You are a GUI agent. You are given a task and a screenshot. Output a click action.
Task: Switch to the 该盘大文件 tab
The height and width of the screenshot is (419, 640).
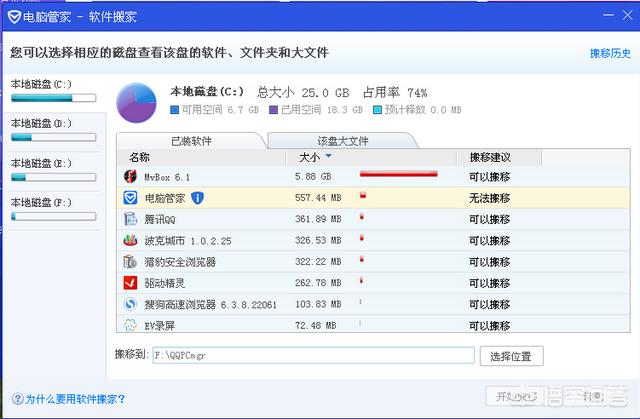pyautogui.click(x=343, y=141)
